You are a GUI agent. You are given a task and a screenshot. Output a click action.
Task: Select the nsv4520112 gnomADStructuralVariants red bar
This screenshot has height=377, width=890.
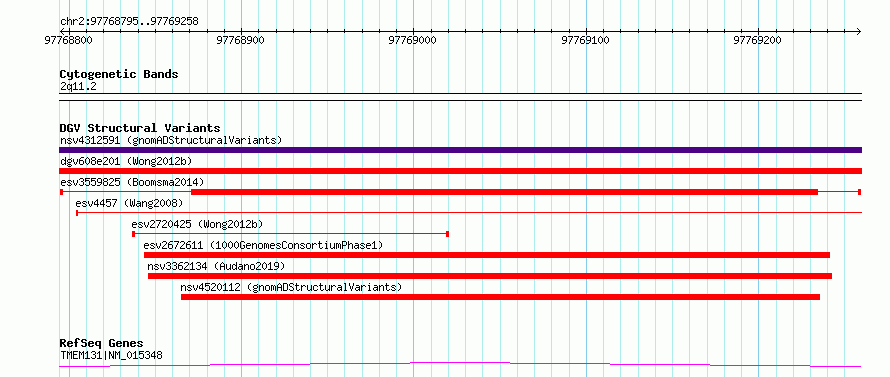click(500, 297)
